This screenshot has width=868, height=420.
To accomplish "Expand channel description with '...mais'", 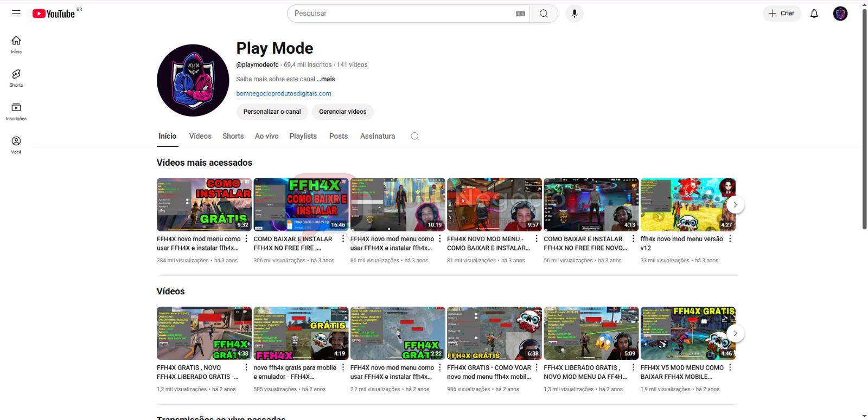I will [326, 79].
